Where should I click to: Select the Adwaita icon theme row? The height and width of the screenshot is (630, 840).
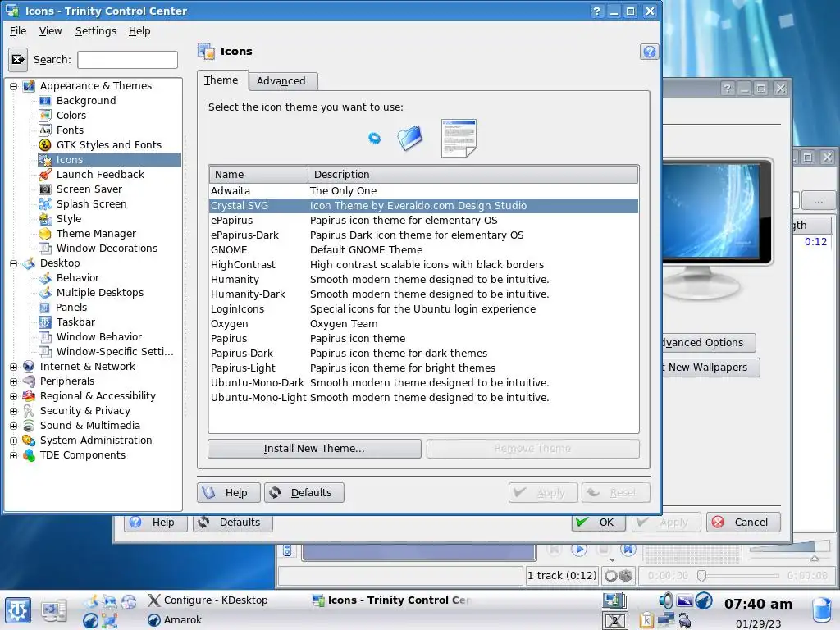[423, 190]
